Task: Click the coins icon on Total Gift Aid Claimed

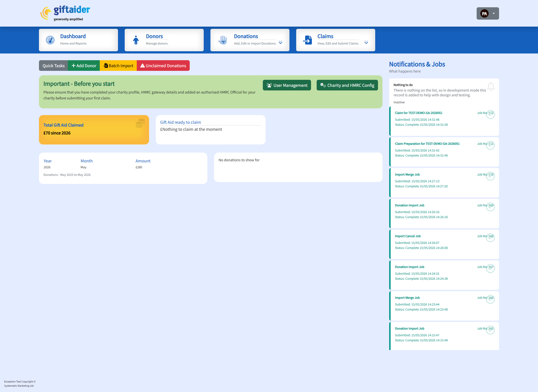Action: (140, 123)
